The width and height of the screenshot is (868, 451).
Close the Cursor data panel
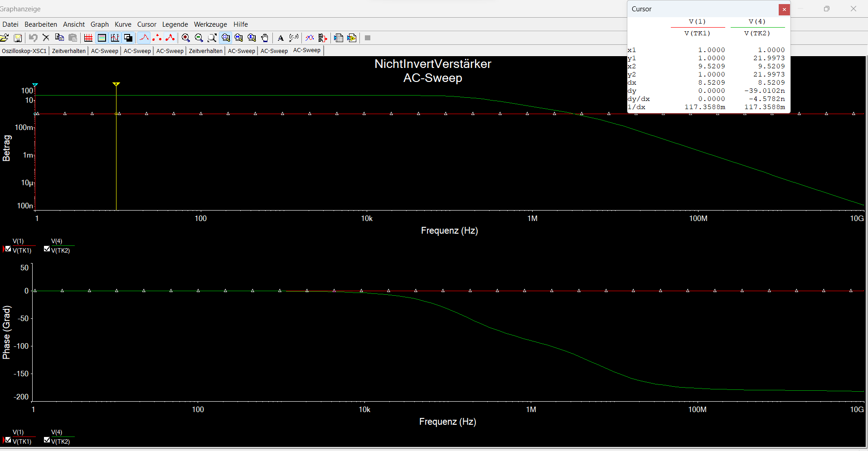coord(784,10)
